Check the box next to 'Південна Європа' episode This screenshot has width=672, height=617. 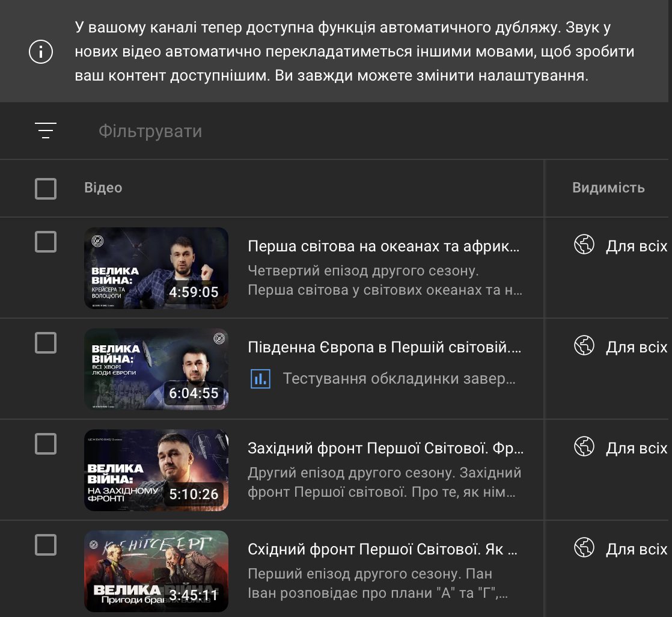(46, 343)
